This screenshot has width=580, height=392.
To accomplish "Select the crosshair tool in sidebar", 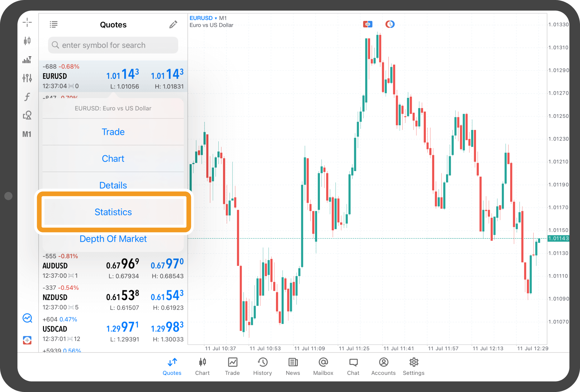I will point(27,22).
